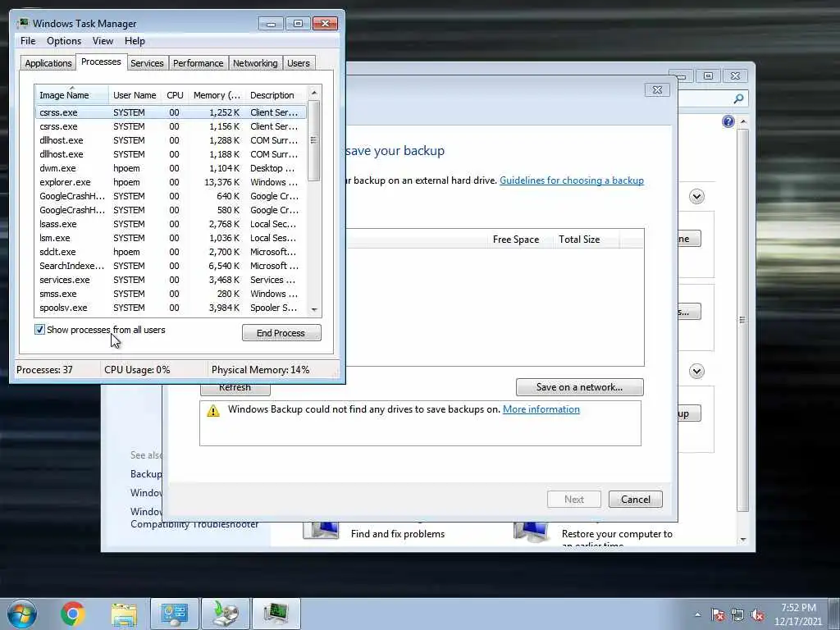Sort processes by Memory column

click(x=217, y=95)
